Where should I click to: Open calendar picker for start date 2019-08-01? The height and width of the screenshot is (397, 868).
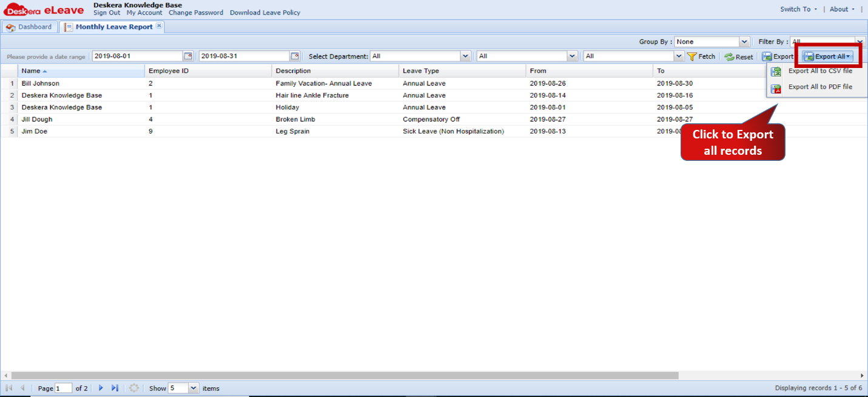pos(188,56)
